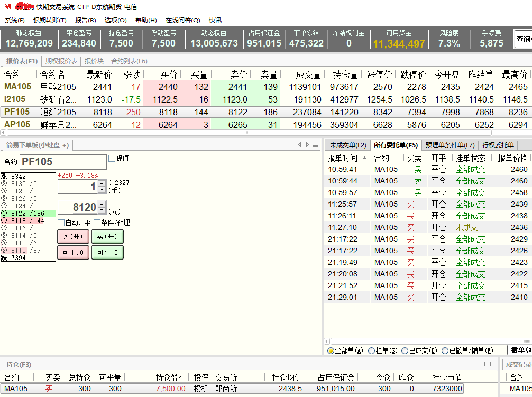The height and width of the screenshot is (397, 532).
Task: Click the 查询 button in the funds bar
Action: 523,39
